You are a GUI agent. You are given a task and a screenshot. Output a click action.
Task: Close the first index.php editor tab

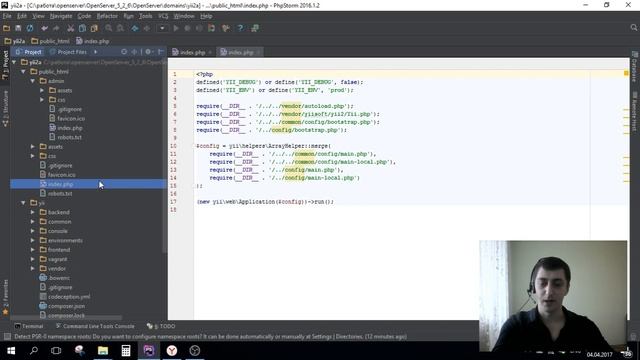tap(210, 52)
